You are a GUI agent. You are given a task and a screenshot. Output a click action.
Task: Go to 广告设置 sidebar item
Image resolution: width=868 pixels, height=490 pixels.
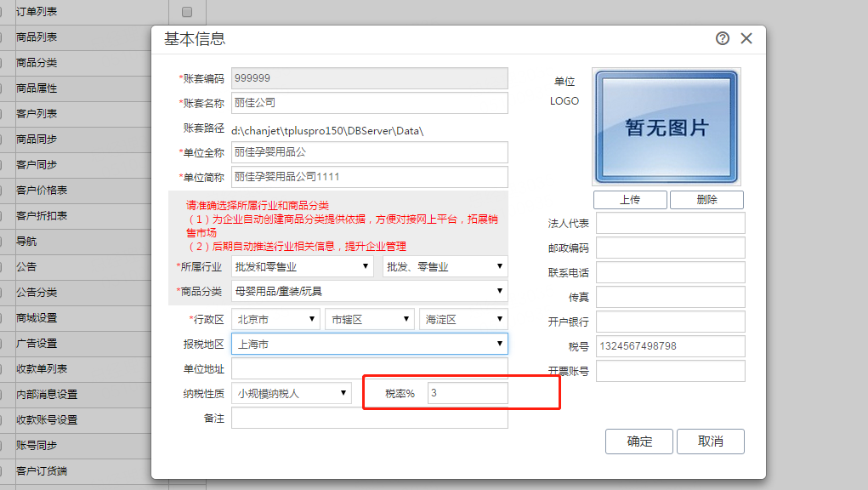coord(37,344)
